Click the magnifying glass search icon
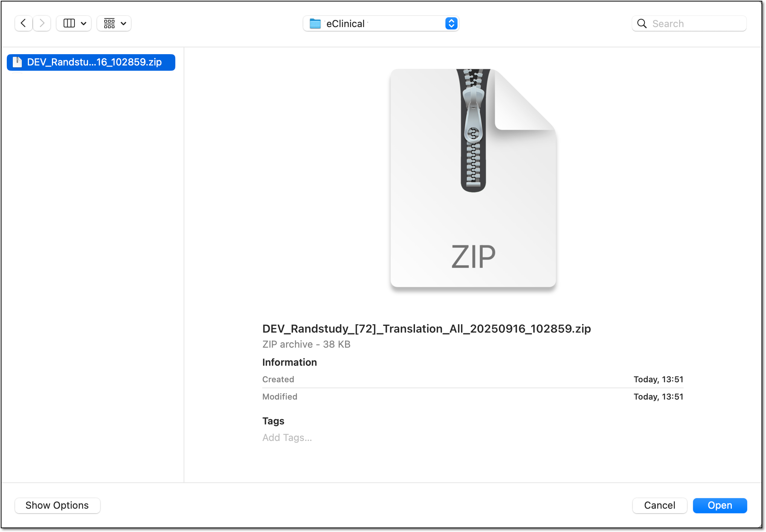 click(x=642, y=24)
